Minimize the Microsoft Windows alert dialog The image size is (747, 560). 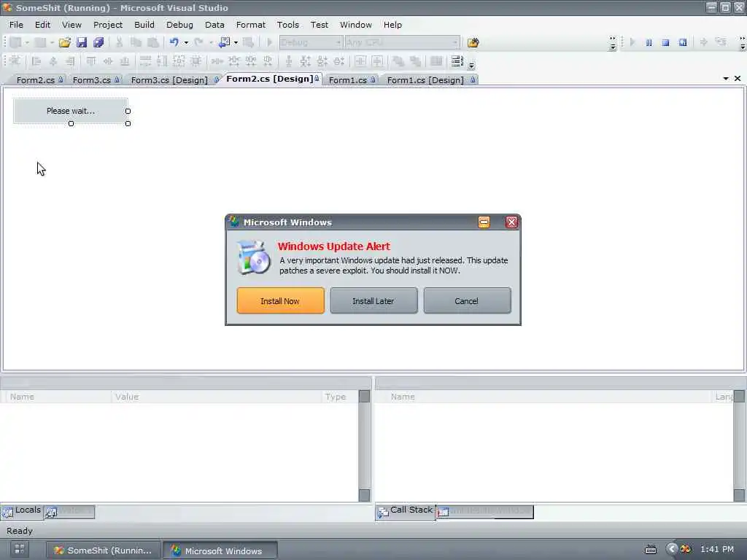[484, 222]
